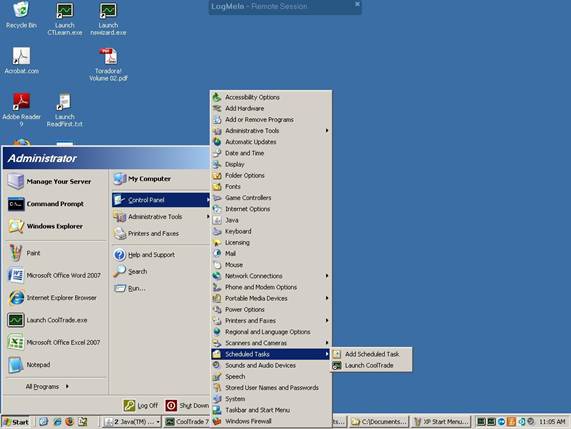Open Windows Firewall settings
571x429 pixels.
(x=271, y=421)
